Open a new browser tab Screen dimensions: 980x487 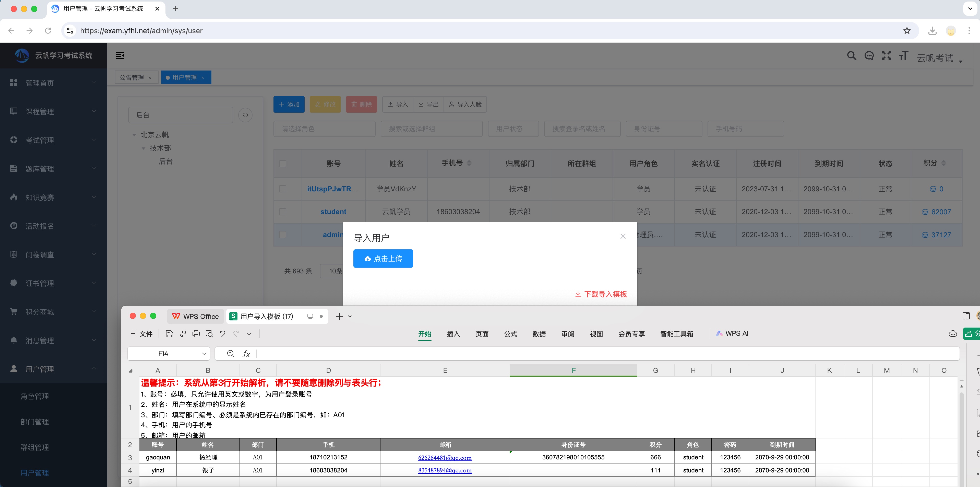tap(176, 9)
